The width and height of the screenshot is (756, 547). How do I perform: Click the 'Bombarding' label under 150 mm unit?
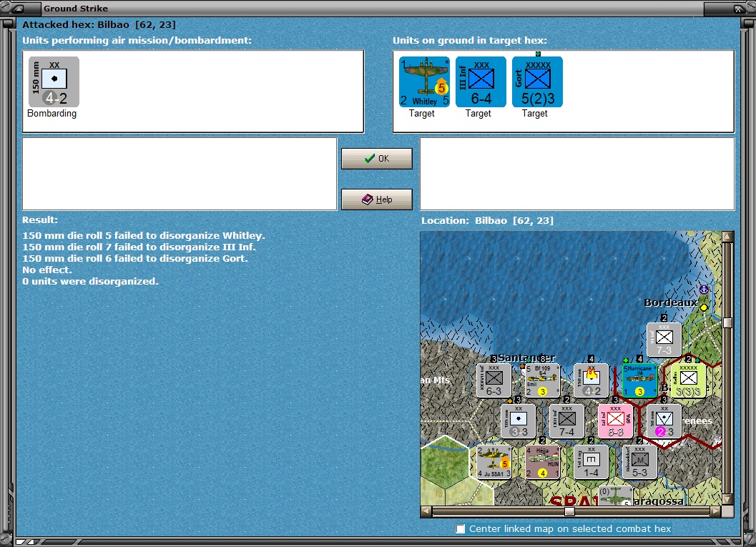coord(51,113)
